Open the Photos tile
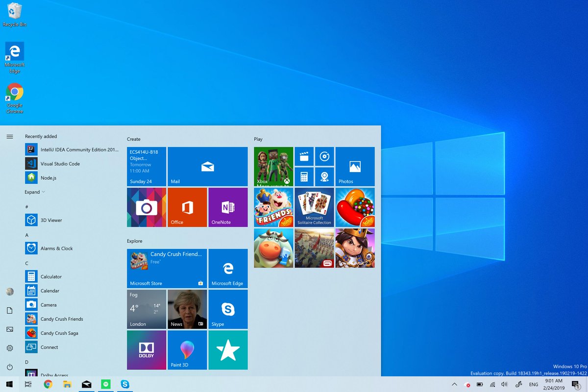Image resolution: width=588 pixels, height=392 pixels. (x=355, y=167)
